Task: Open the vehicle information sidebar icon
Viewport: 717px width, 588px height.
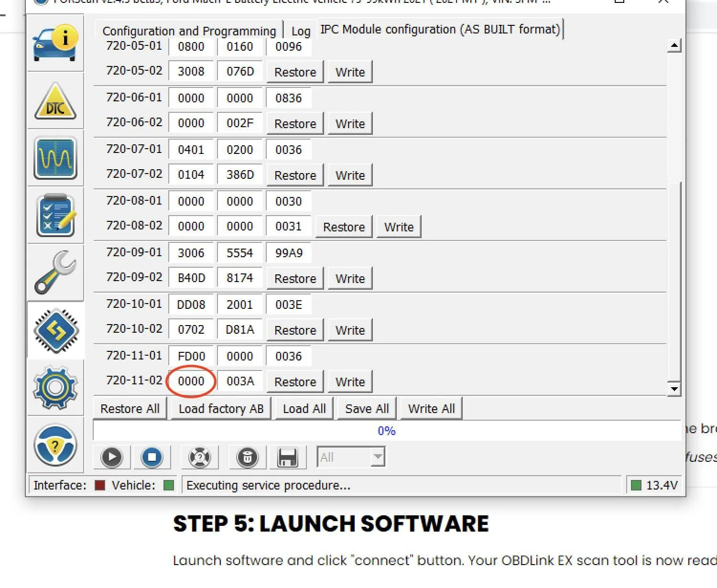Action: point(55,44)
